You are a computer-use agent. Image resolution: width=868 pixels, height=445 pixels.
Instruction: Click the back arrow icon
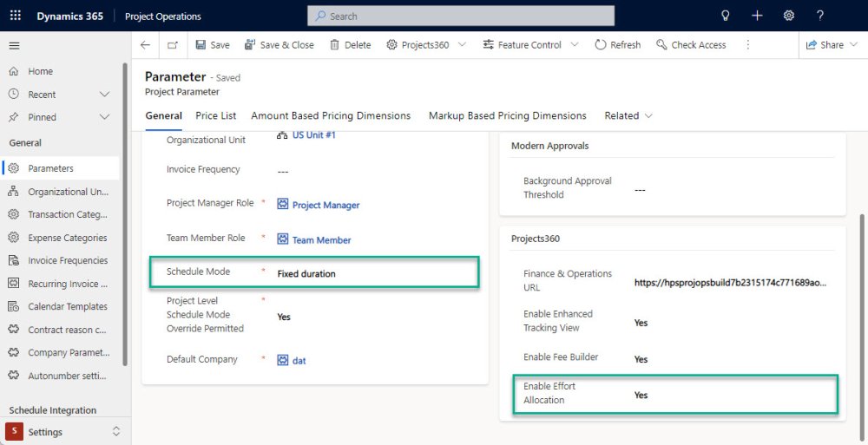pyautogui.click(x=145, y=45)
